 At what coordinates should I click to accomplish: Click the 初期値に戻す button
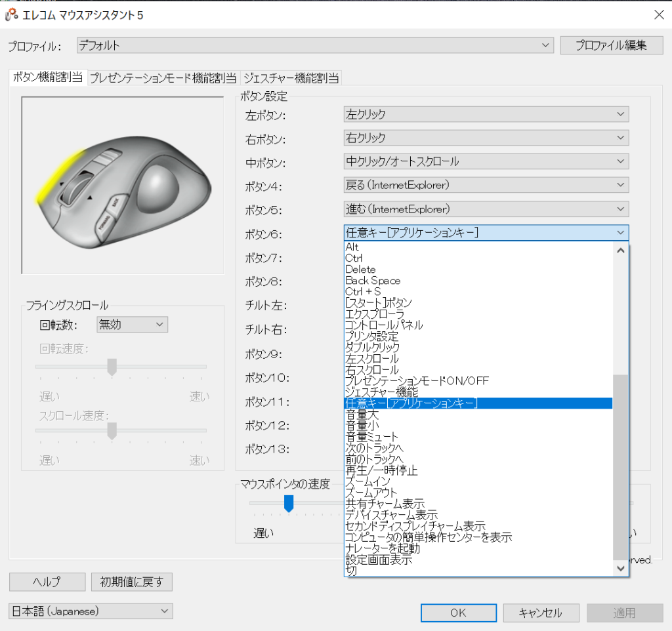point(131,582)
